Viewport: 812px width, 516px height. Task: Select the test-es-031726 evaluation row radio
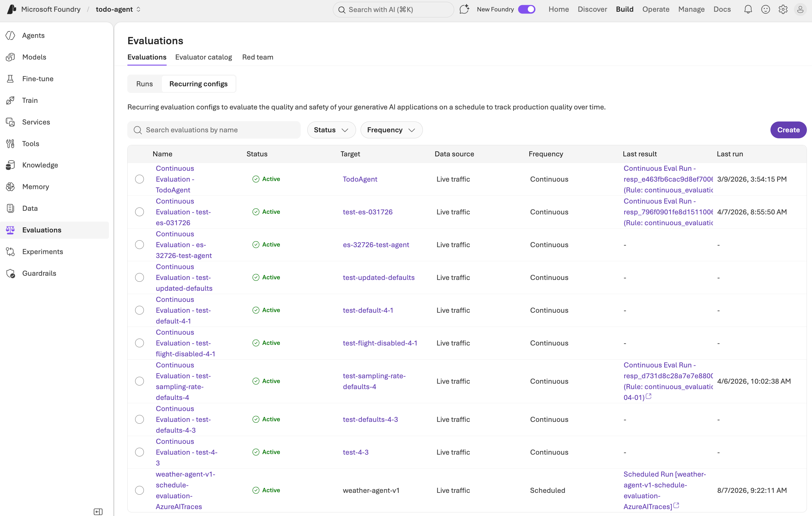click(x=140, y=212)
